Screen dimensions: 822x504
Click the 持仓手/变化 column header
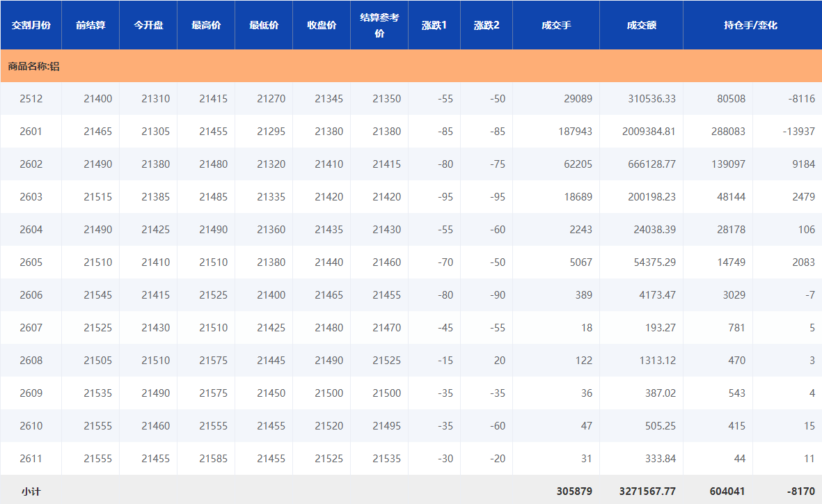(751, 25)
